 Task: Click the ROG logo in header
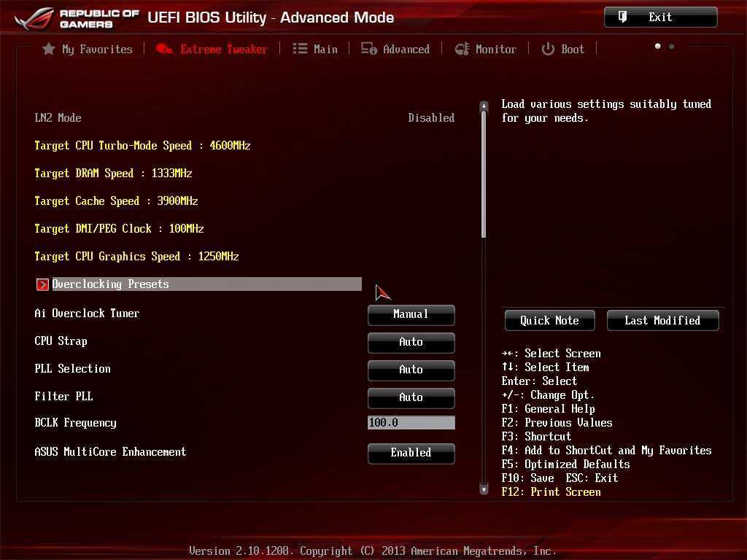(x=34, y=18)
